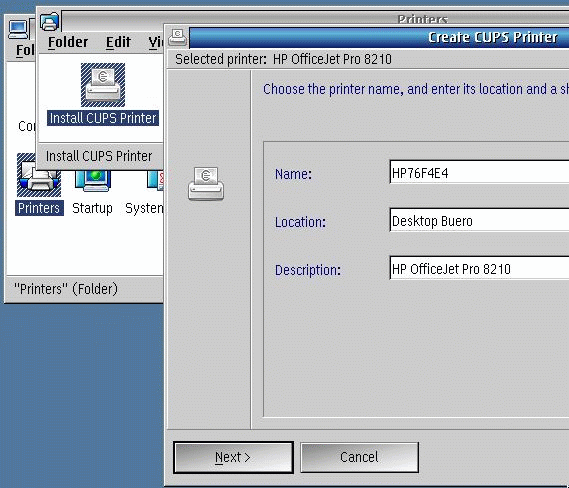Click the Location field with Desktop Buero

click(479, 220)
